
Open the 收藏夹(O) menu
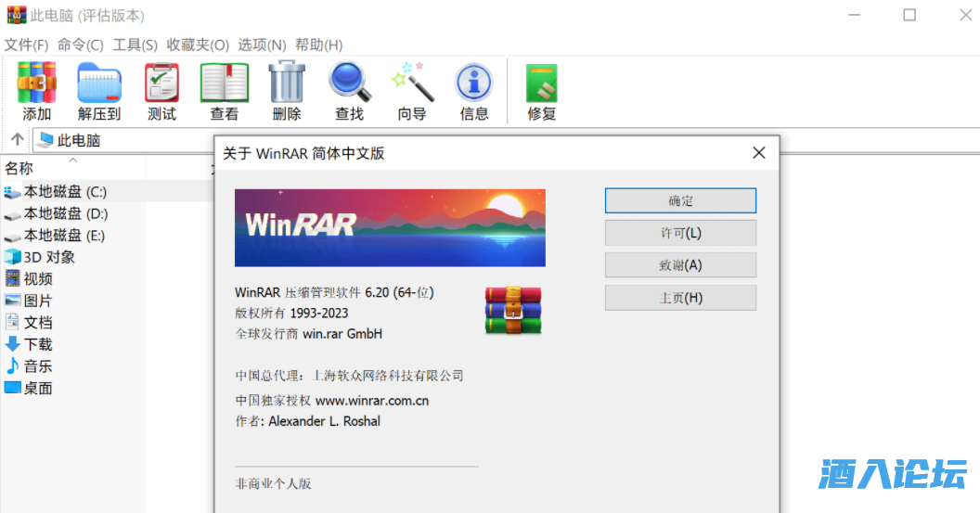198,45
